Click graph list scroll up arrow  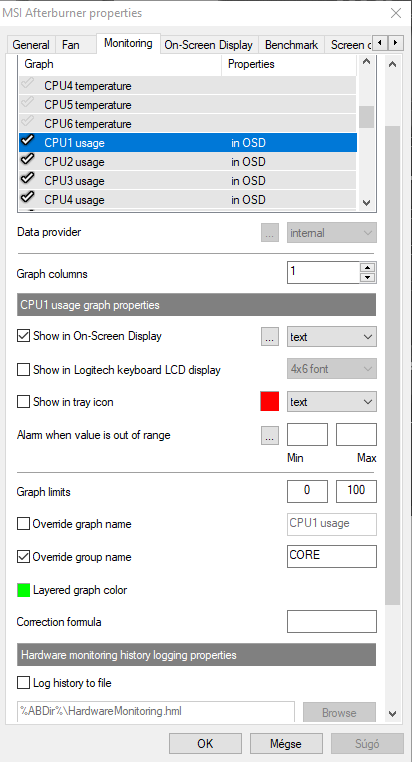point(367,62)
